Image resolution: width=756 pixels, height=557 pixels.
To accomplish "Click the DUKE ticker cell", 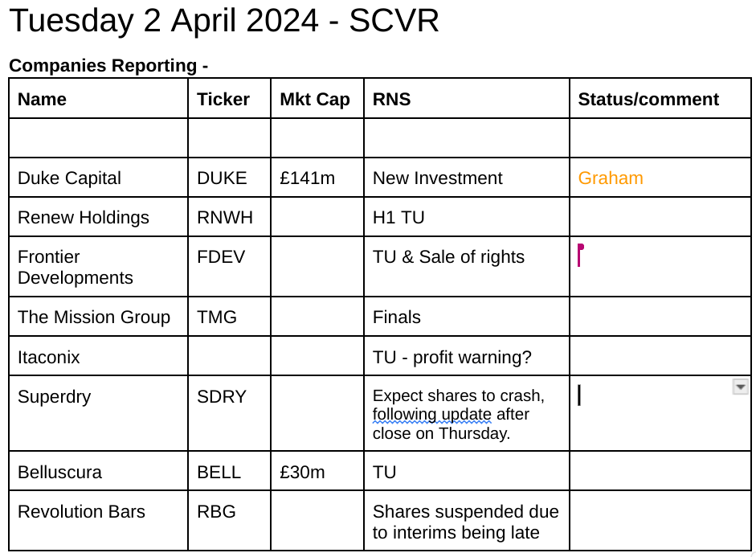I will click(230, 178).
